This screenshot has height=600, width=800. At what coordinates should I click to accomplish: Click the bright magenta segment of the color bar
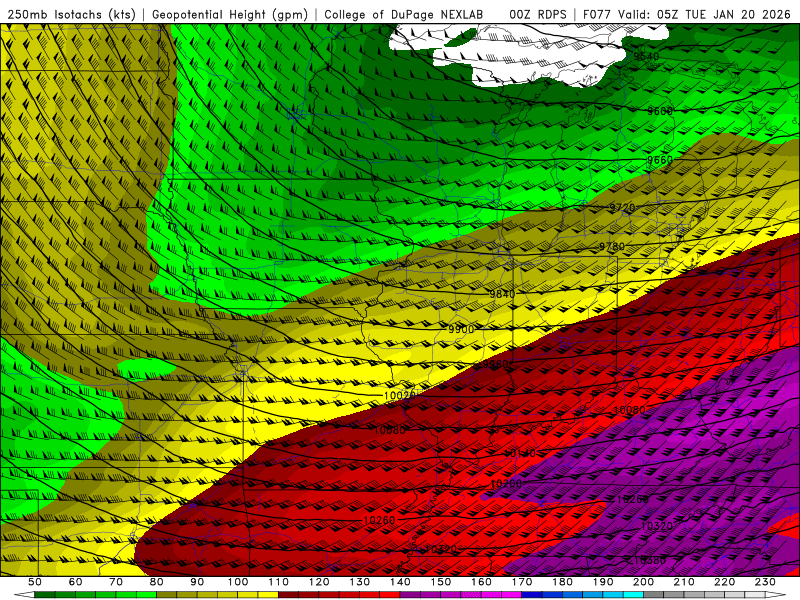[511, 595]
